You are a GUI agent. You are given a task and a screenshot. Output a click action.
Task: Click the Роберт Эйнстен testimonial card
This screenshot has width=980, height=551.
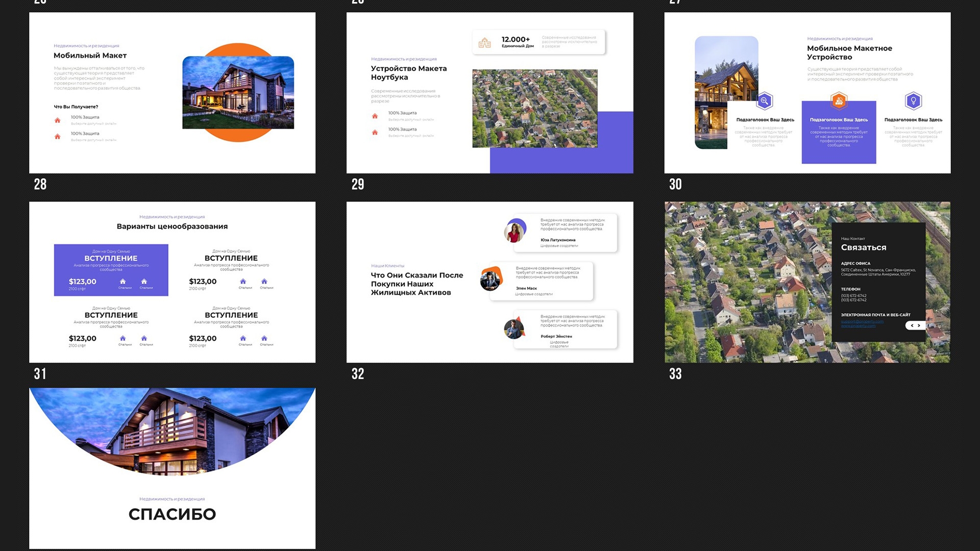[x=566, y=330]
